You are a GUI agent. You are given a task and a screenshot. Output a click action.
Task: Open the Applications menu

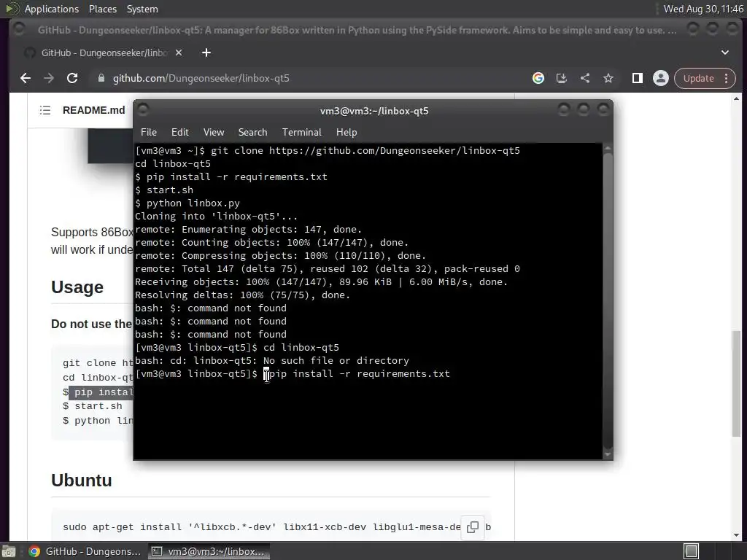52,9
